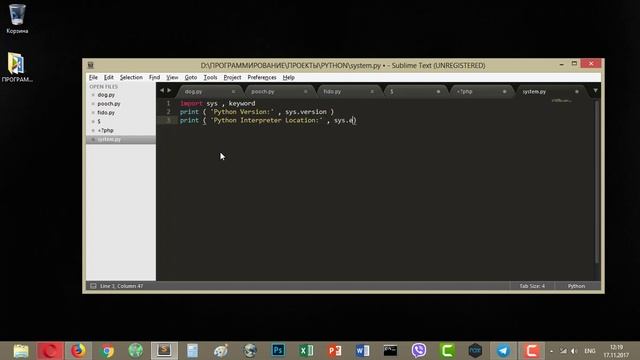640x360 pixels.
Task: Open the Find menu
Action: (x=154, y=78)
